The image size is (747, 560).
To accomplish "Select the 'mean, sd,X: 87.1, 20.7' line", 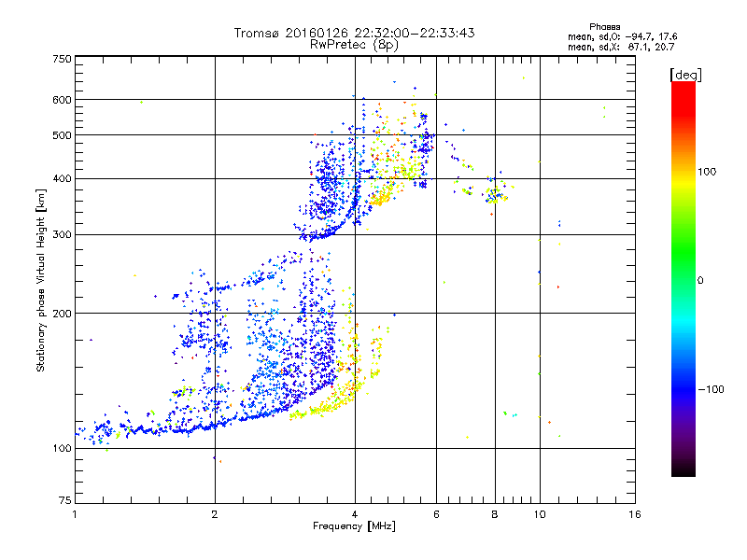I will pyautogui.click(x=621, y=47).
